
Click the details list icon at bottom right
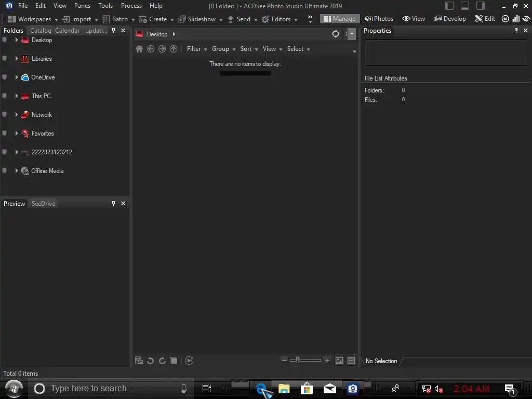tap(351, 361)
